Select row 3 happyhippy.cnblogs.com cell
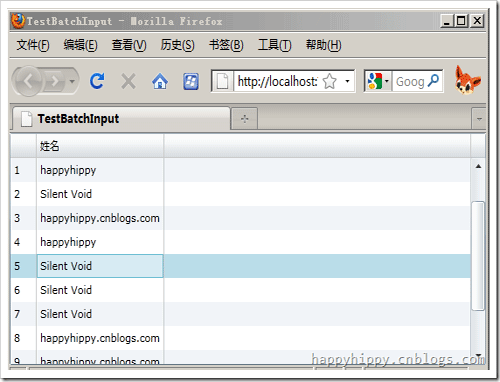The image size is (500, 382). 100,218
